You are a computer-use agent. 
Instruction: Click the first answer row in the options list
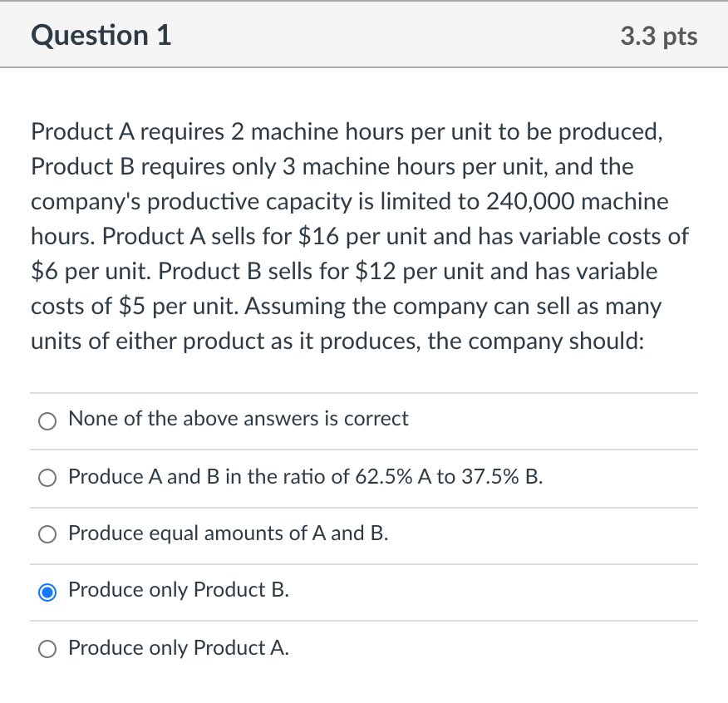click(364, 420)
